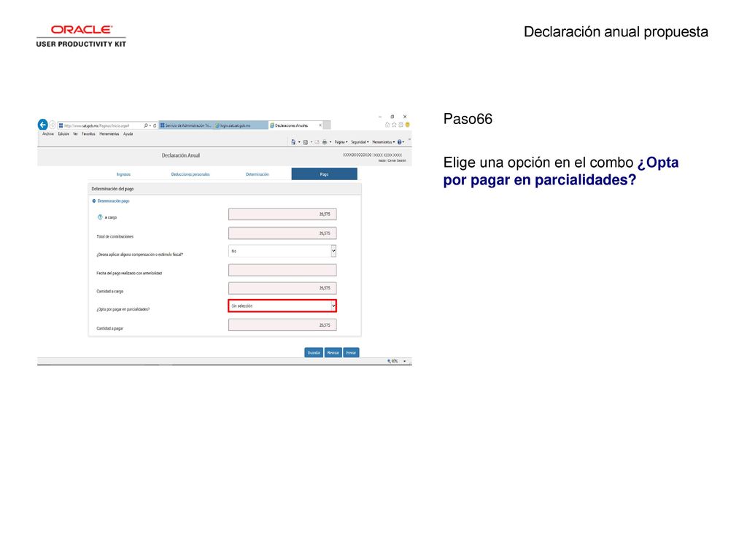Image resolution: width=747 pixels, height=560 pixels.
Task: Open the Opta por pagar en parcialidades combo
Action: coord(282,306)
